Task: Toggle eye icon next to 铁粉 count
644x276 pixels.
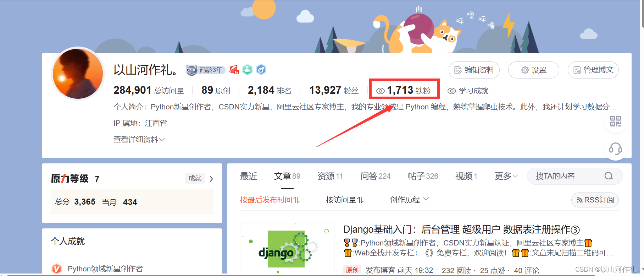Action: pyautogui.click(x=381, y=91)
